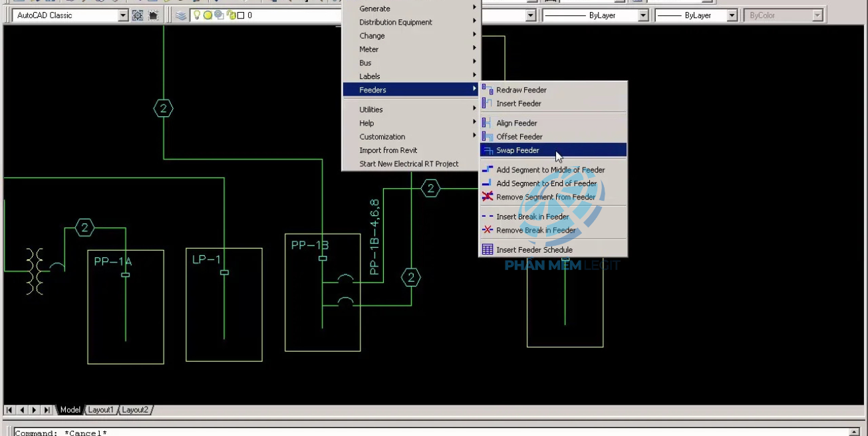Open the linetype ByLayer dropdown
This screenshot has width=868, height=436.
pyautogui.click(x=643, y=15)
